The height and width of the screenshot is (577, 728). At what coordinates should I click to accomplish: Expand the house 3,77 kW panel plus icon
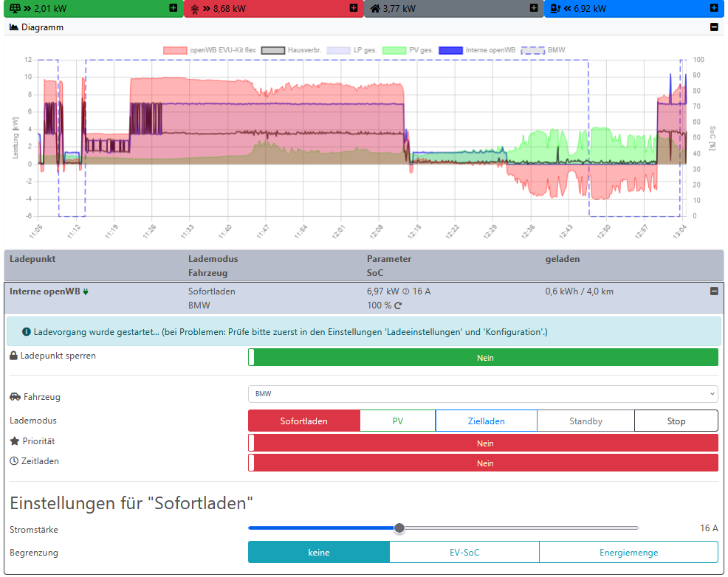coord(534,8)
